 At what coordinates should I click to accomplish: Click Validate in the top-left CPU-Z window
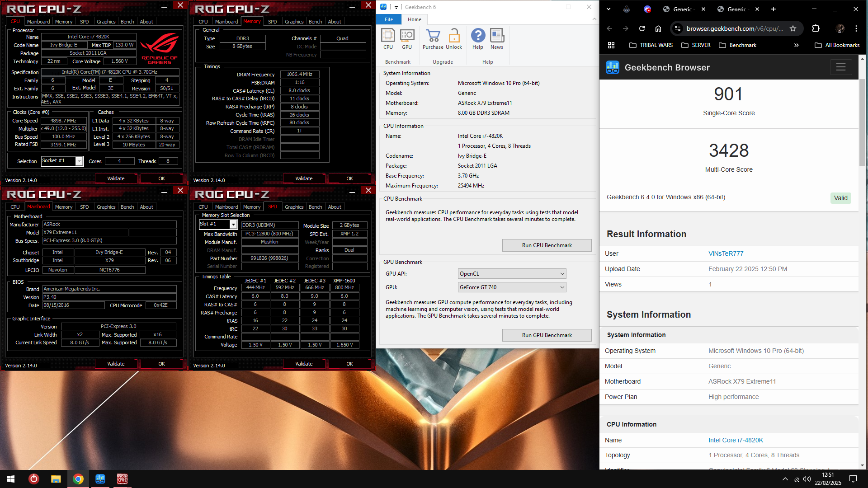[x=116, y=178]
